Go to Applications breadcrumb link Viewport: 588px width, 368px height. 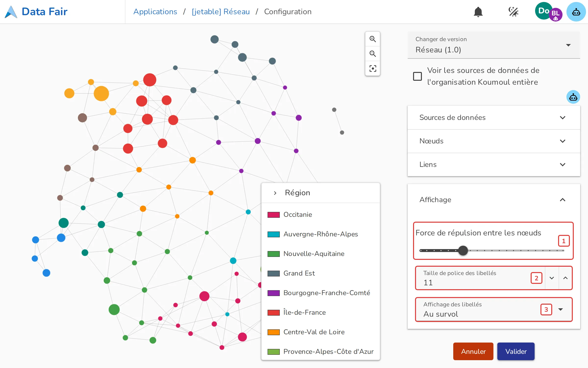155,11
